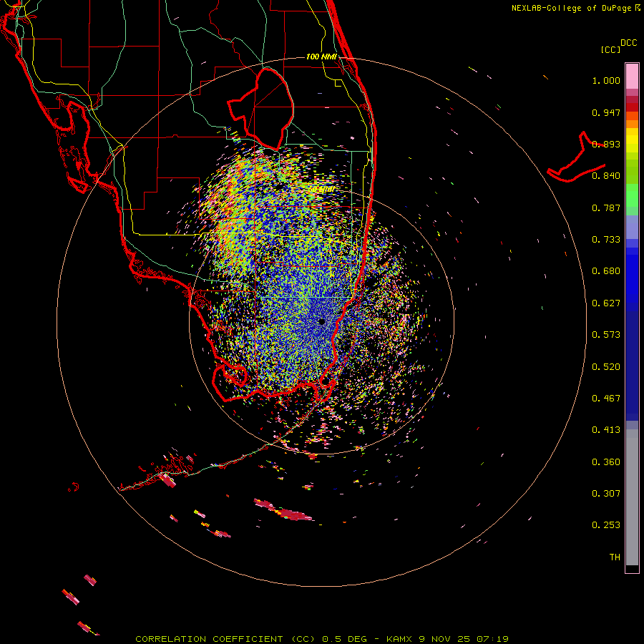644x644 pixels.
Task: Click the 100 NMI range ring label
Action: click(321, 57)
